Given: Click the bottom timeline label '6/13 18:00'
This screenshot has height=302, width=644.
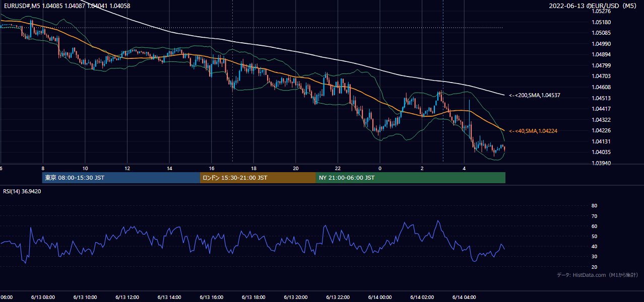Looking at the screenshot, I should [253, 297].
